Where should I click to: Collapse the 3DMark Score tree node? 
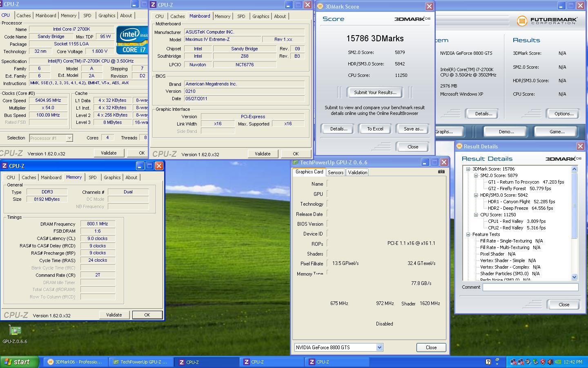468,169
